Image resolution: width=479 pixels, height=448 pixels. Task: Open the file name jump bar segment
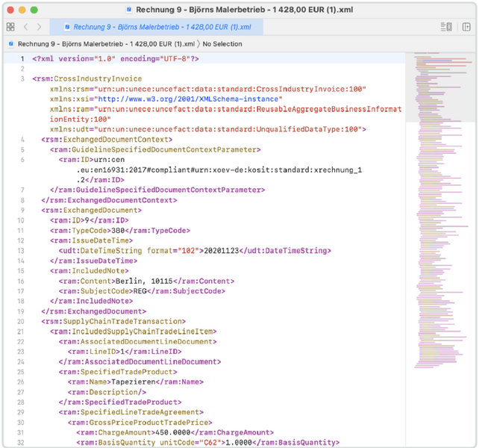106,44
